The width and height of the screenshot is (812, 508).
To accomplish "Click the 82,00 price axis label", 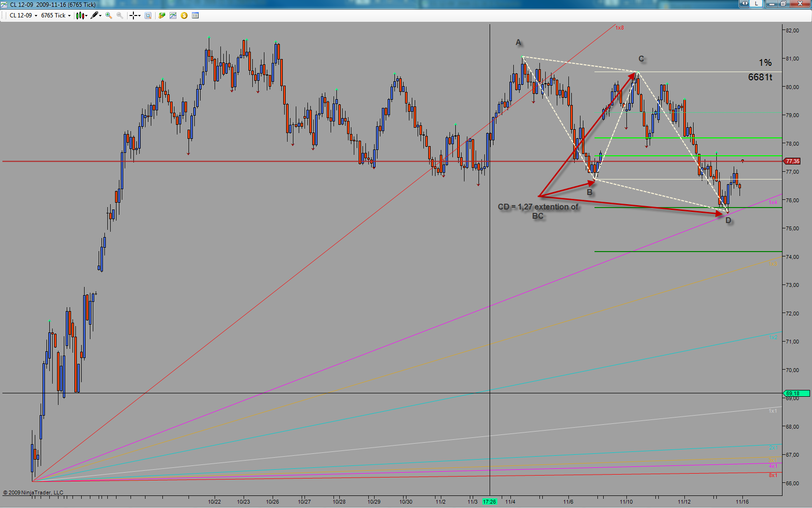I will (792, 30).
